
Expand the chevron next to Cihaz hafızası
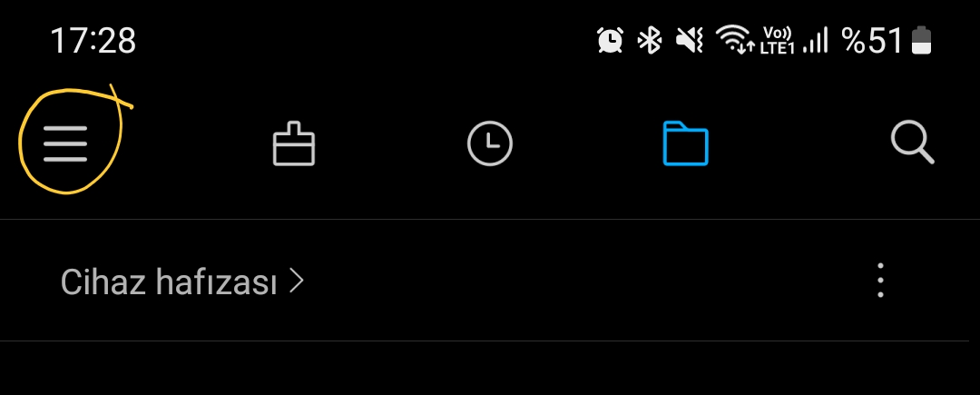297,281
